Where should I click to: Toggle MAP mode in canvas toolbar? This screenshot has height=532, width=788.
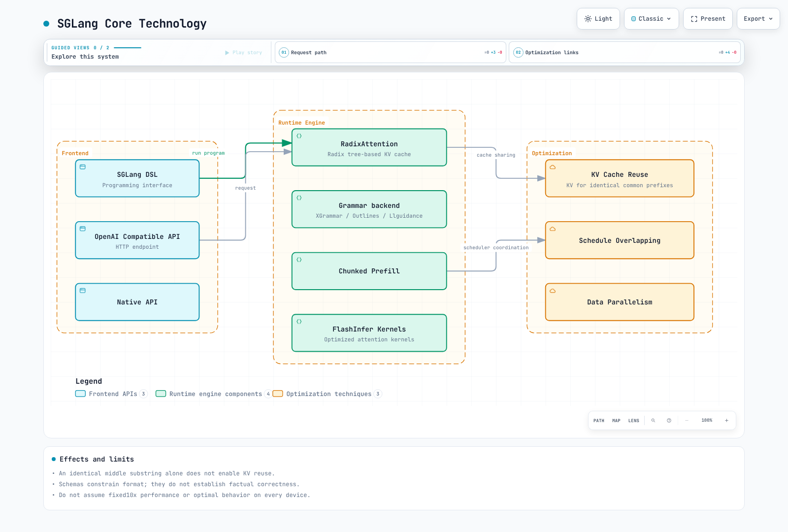(616, 421)
